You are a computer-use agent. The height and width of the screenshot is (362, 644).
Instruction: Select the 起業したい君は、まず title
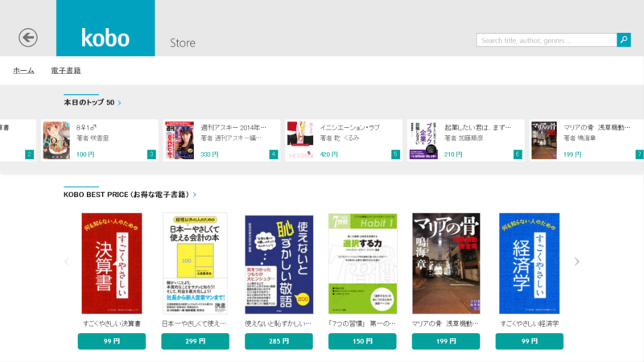coord(477,128)
